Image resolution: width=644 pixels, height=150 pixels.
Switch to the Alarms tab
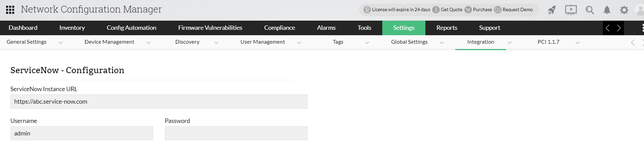coord(326,28)
